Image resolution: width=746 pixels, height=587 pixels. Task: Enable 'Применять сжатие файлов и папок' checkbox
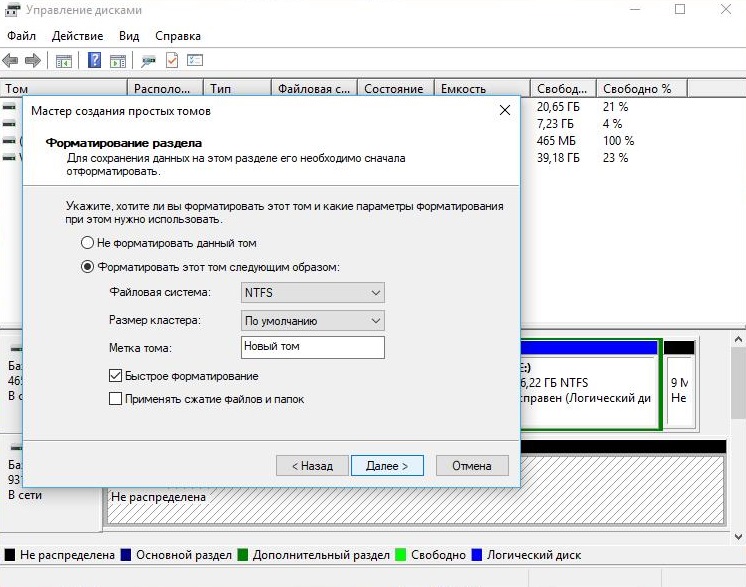(115, 399)
